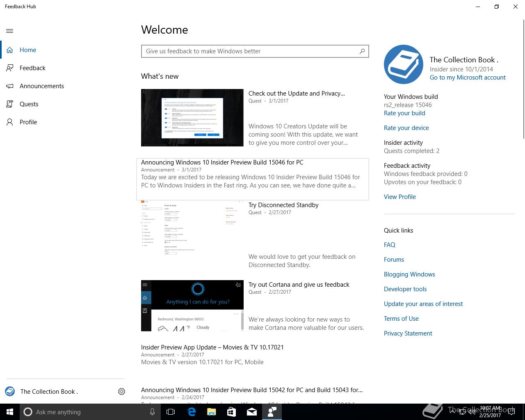The image size is (525, 420).
Task: Click the Rate your device link
Action: click(406, 128)
